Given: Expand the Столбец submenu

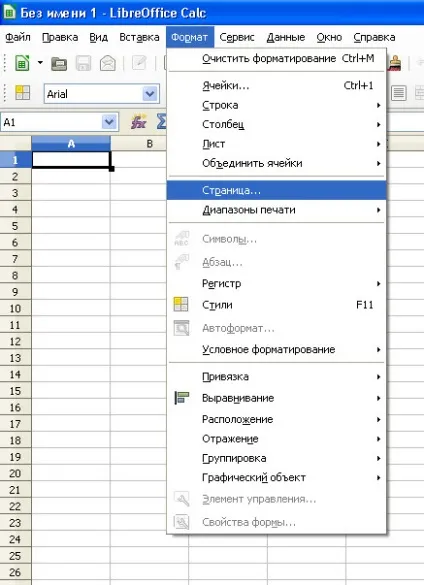Looking at the screenshot, I should click(x=276, y=124).
